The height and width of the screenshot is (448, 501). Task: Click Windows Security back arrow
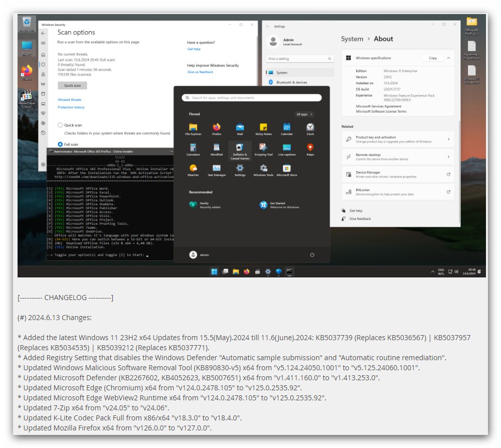43,33
